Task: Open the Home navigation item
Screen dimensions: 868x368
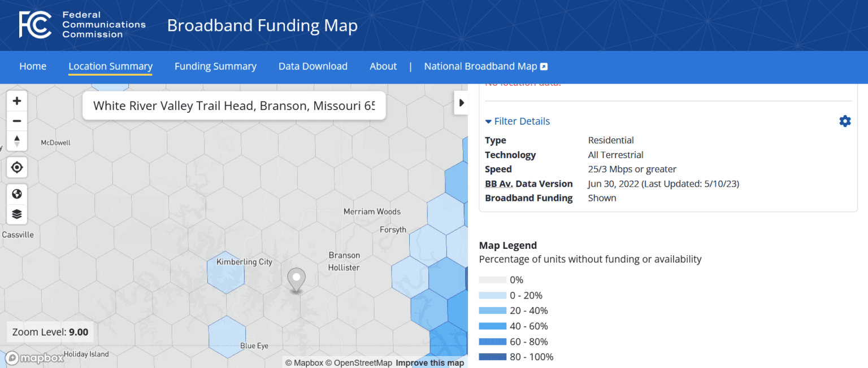Action: (x=33, y=66)
